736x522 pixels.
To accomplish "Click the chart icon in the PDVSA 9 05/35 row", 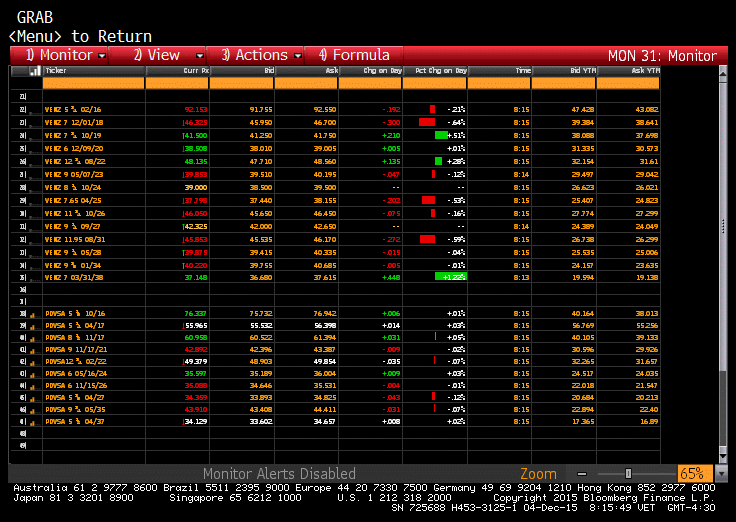I will pyautogui.click(x=33, y=410).
